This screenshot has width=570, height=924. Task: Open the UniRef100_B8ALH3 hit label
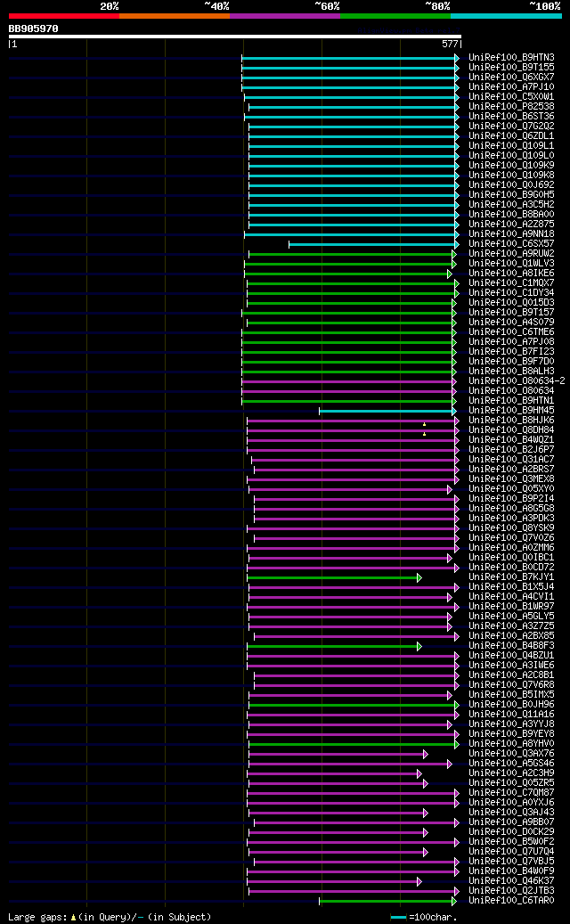(511, 372)
